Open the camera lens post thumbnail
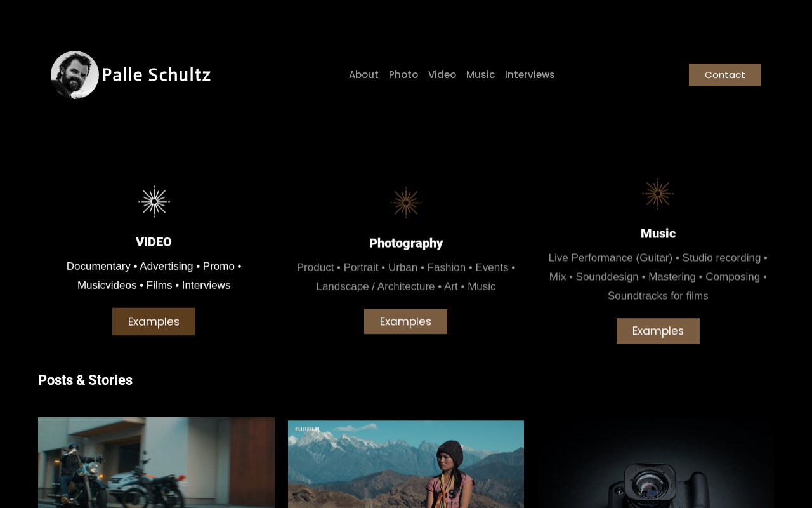The width and height of the screenshot is (812, 508). click(x=656, y=462)
